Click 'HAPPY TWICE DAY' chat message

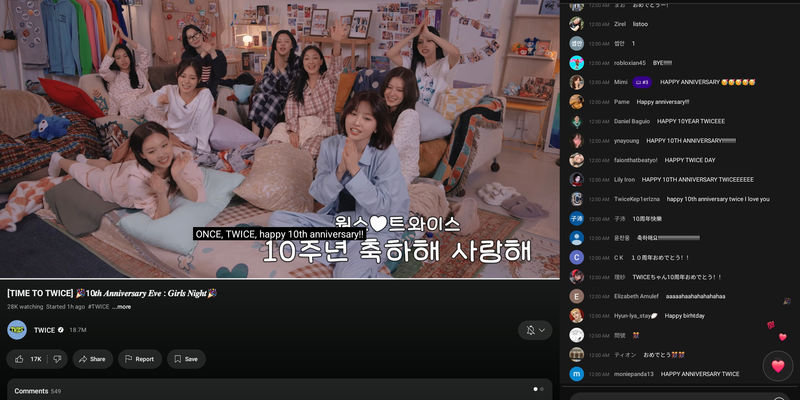690,160
